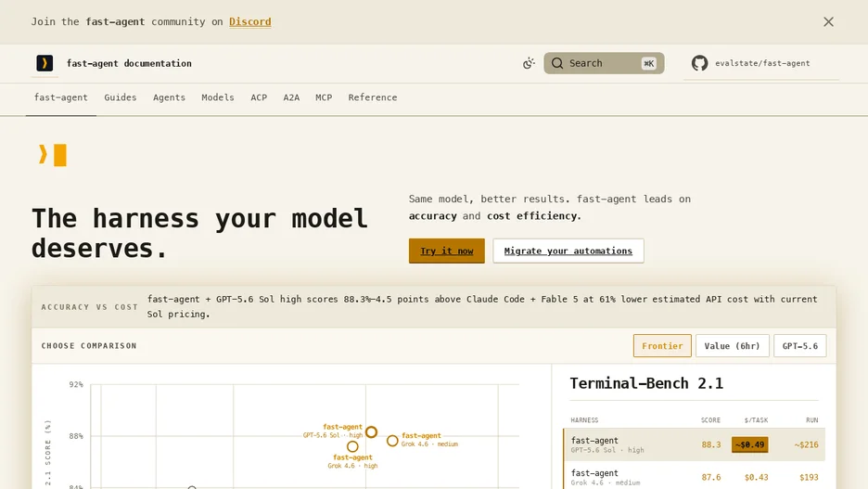This screenshot has width=868, height=489.
Task: Open evalstate/fast-agent repository link
Action: (761, 63)
